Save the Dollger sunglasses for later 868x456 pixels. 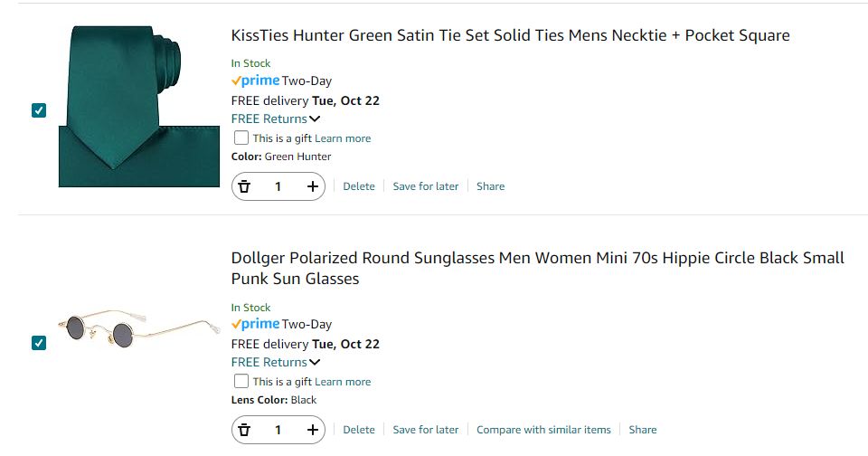(425, 430)
